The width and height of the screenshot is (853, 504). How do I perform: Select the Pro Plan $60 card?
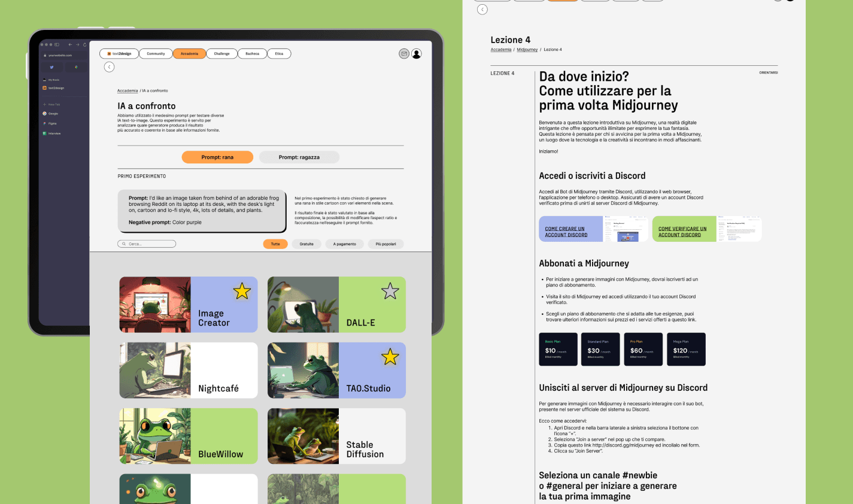(643, 350)
